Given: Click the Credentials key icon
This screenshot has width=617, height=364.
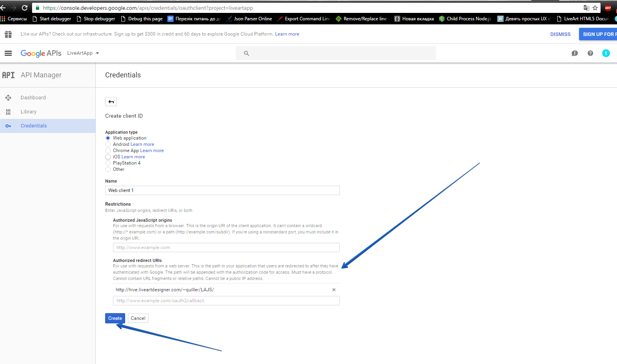Looking at the screenshot, I should tap(8, 126).
